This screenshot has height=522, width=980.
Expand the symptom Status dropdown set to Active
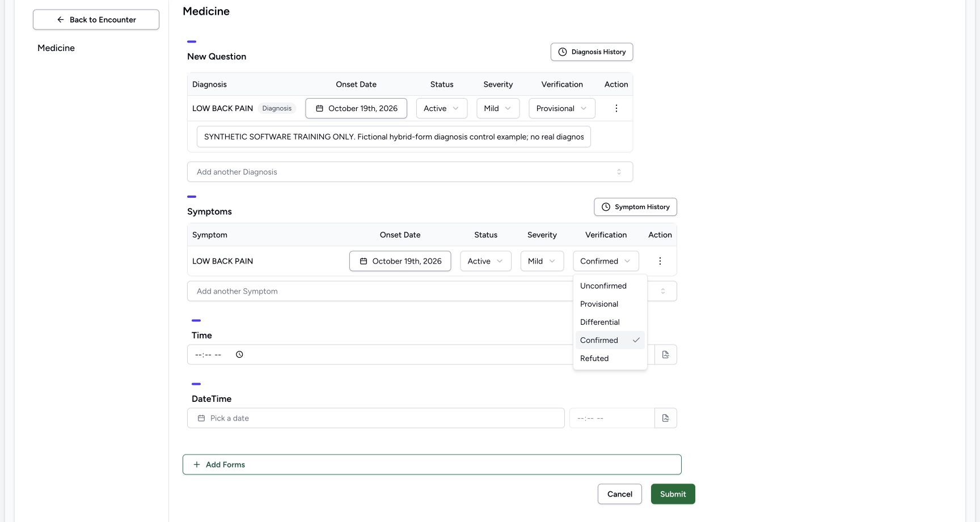[x=485, y=261]
